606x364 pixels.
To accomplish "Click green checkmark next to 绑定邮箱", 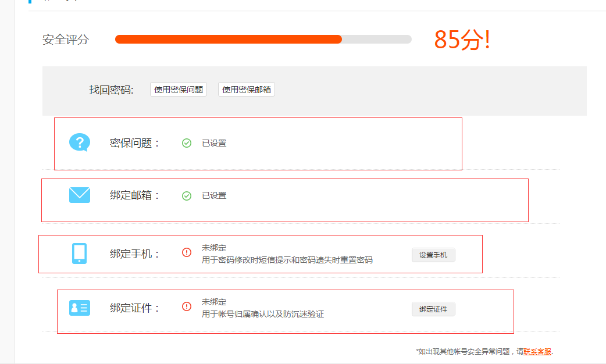I will 187,196.
